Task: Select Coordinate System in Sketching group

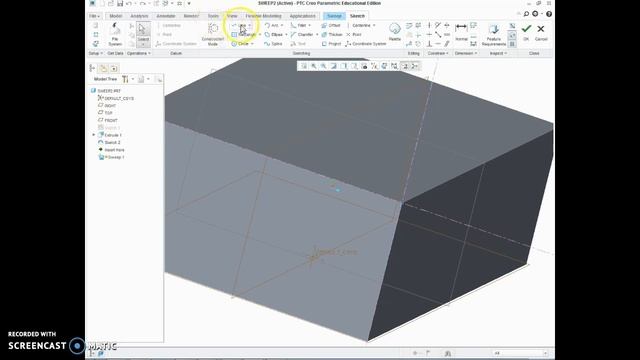Action: tap(366, 44)
